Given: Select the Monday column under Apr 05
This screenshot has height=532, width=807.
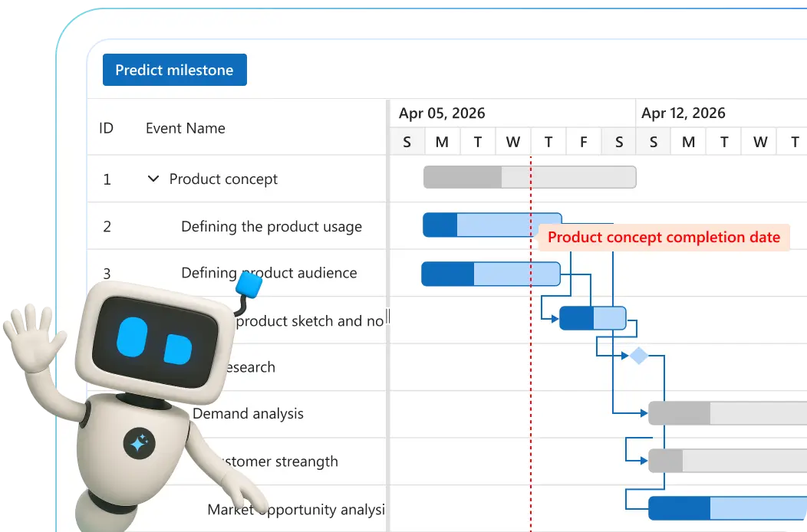Looking at the screenshot, I should pyautogui.click(x=442, y=142).
